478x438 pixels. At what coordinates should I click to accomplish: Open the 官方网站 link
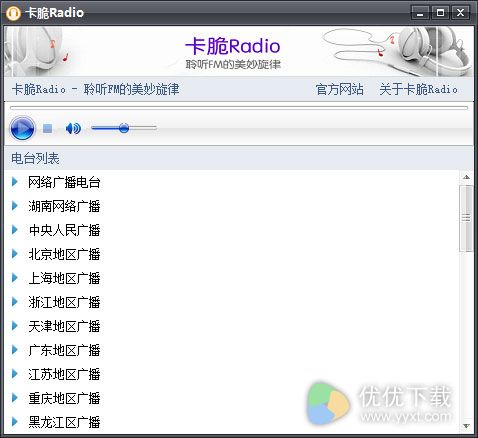(339, 89)
